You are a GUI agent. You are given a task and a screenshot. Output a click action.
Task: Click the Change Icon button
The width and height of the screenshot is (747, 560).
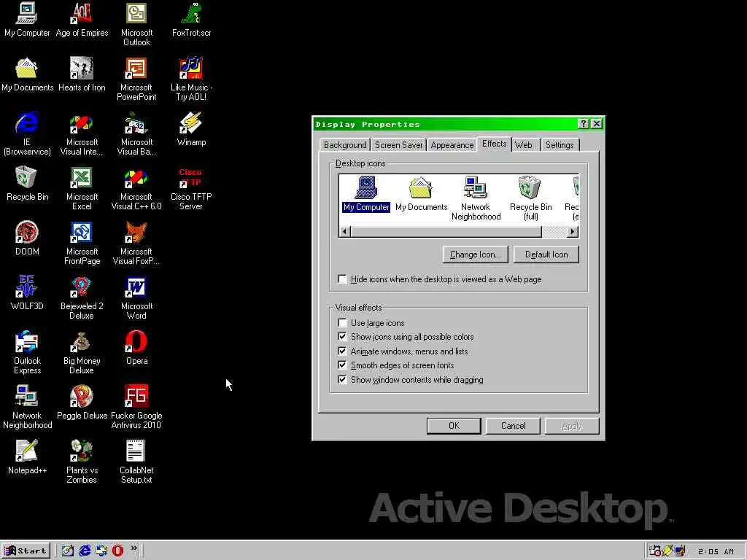coord(475,254)
